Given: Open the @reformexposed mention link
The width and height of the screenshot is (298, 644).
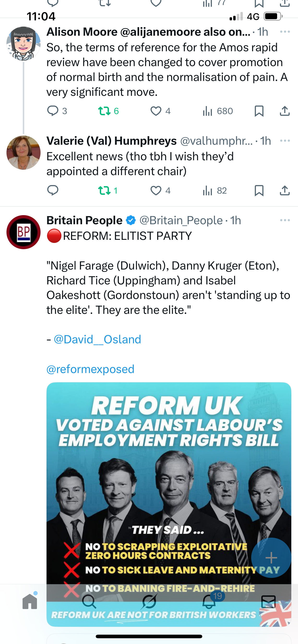Looking at the screenshot, I should click(90, 369).
